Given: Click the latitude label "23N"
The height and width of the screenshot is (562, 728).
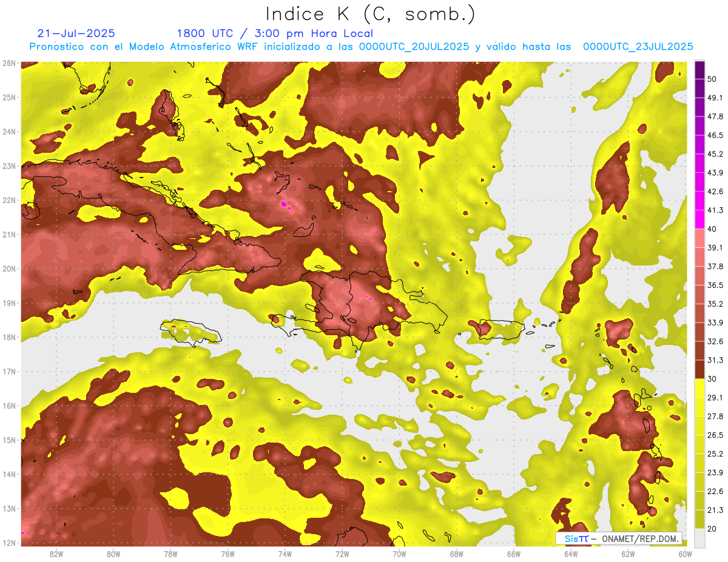Looking at the screenshot, I should (9, 166).
